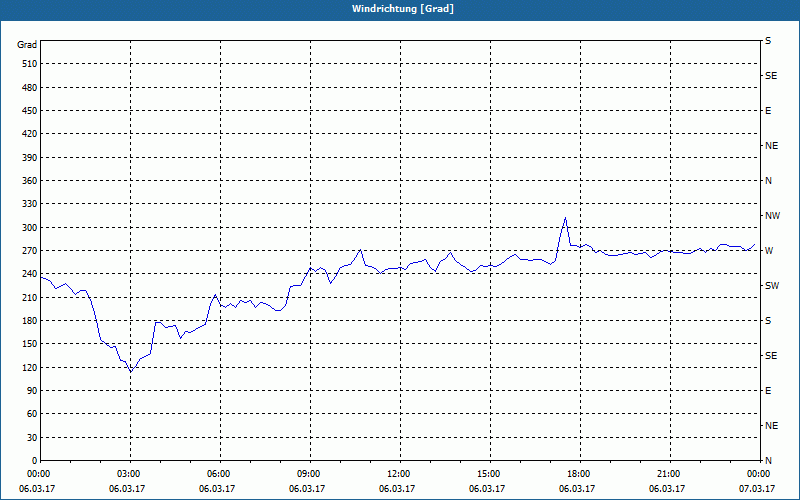Screen dimensions: 800x500
Task: Click the 21:00 time label
Action: pyautogui.click(x=669, y=474)
